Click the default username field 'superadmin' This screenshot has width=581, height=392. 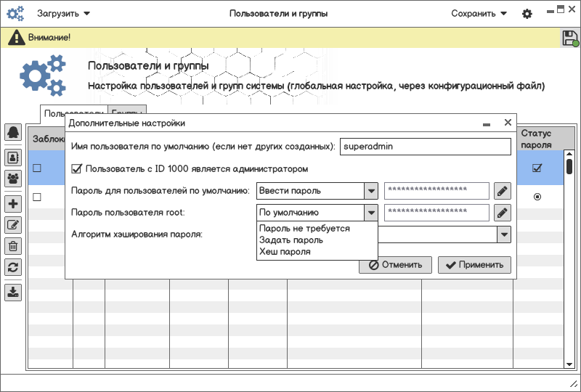[426, 146]
